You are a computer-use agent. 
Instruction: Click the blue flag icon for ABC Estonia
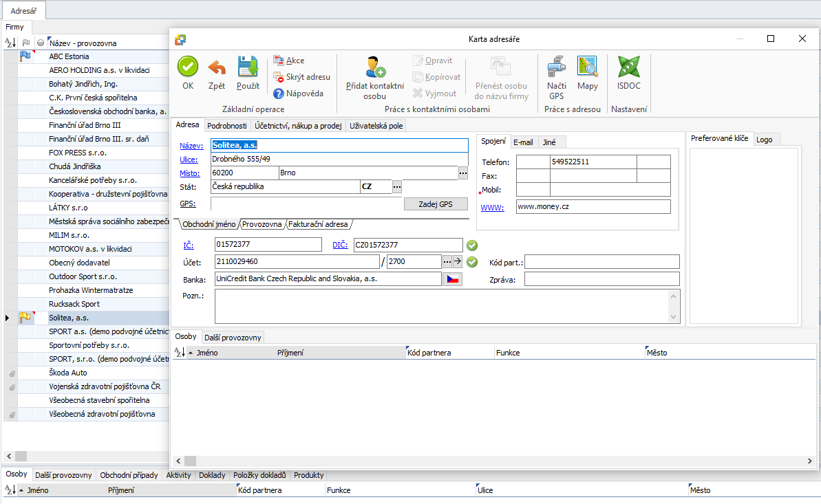25,56
